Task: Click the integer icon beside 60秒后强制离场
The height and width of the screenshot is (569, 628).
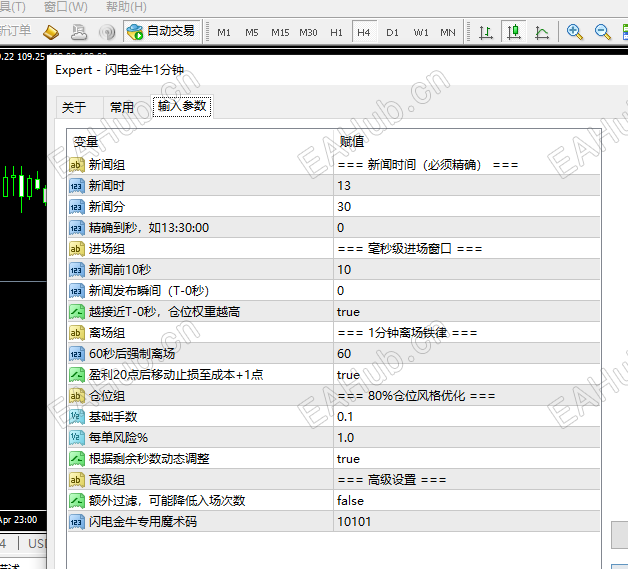Action: (x=76, y=354)
